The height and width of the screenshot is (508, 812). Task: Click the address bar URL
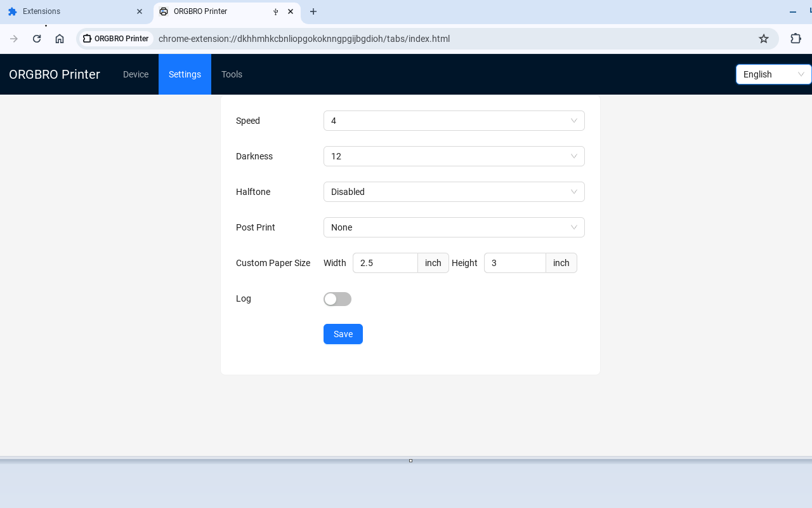pyautogui.click(x=304, y=39)
